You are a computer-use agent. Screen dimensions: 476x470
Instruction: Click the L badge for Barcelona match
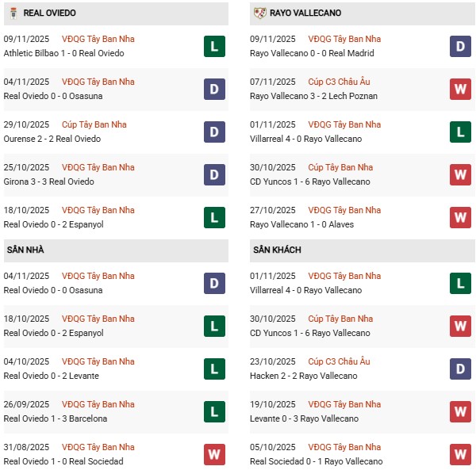pos(213,412)
